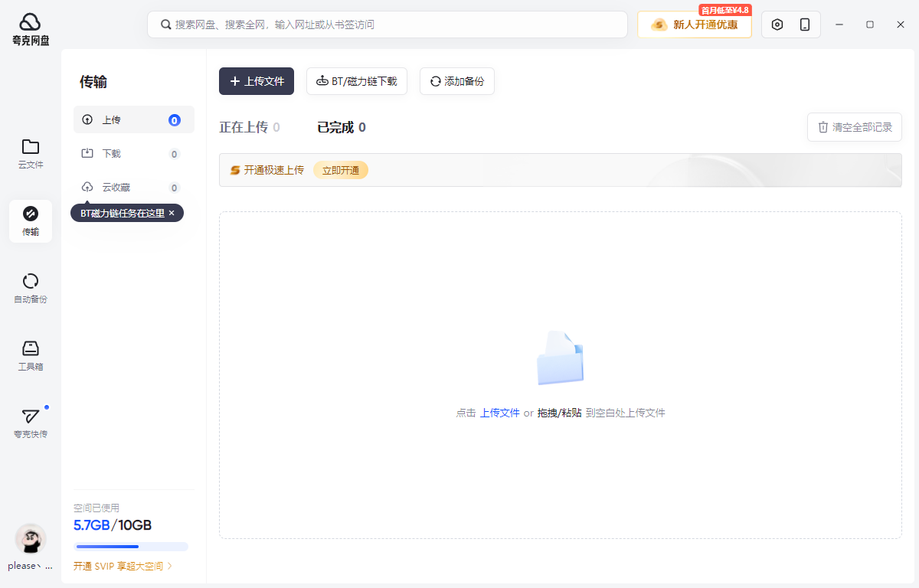Click the 空间已使用 label
The image size is (919, 588).
pyautogui.click(x=96, y=508)
